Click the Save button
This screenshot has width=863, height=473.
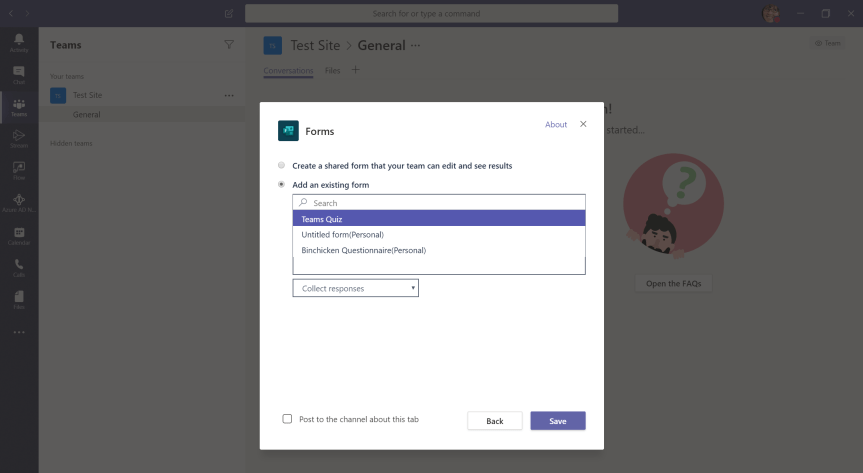coord(557,421)
